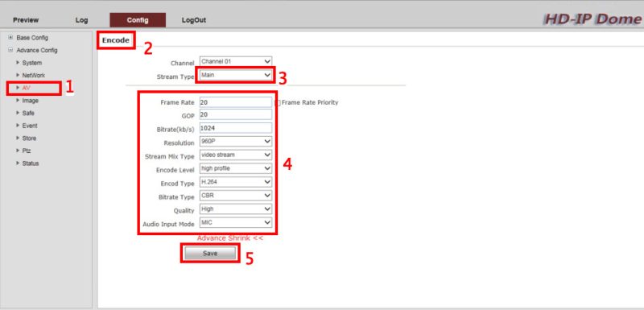Open System settings in sidebar
This screenshot has width=644, height=310.
[31, 63]
